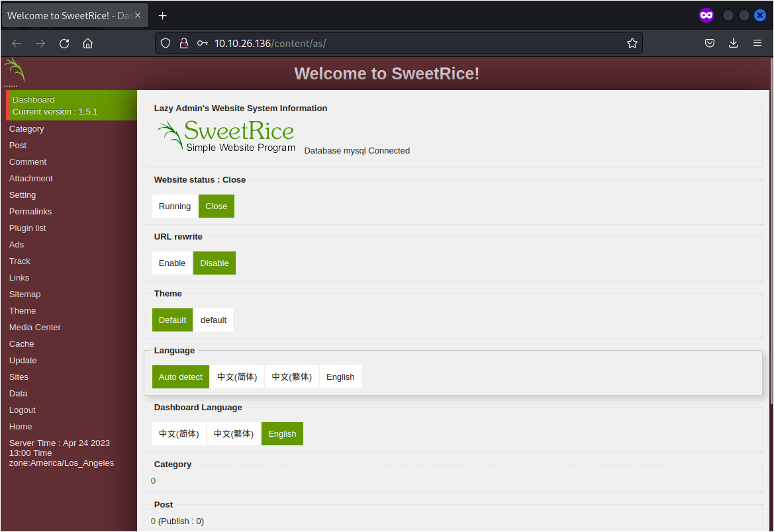
Task: Open the downloads arrow icon
Action: (733, 44)
